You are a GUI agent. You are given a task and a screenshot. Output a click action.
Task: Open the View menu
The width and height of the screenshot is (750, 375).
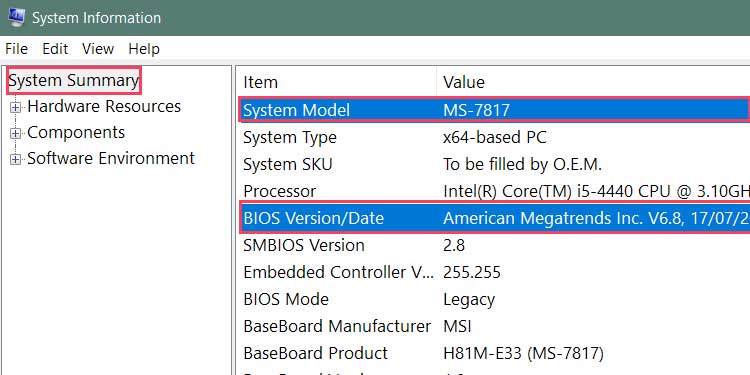click(x=98, y=49)
